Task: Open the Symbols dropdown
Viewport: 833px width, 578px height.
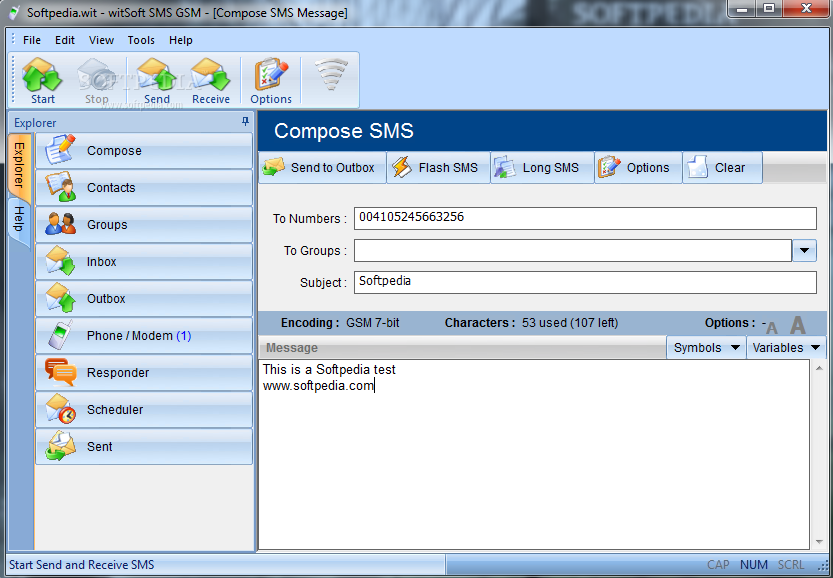Action: pos(706,348)
